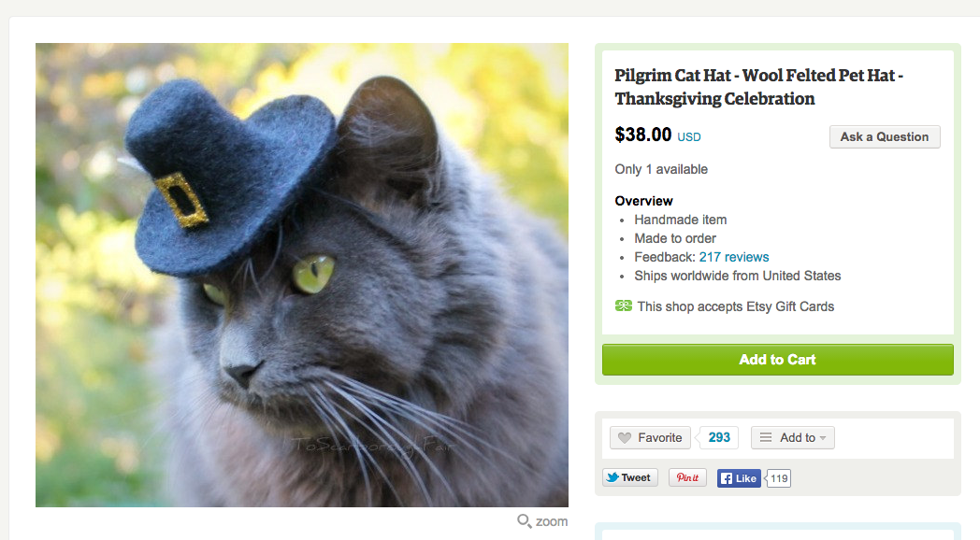Click the Only 1 available notice
Image resolution: width=980 pixels, height=540 pixels.
(661, 169)
